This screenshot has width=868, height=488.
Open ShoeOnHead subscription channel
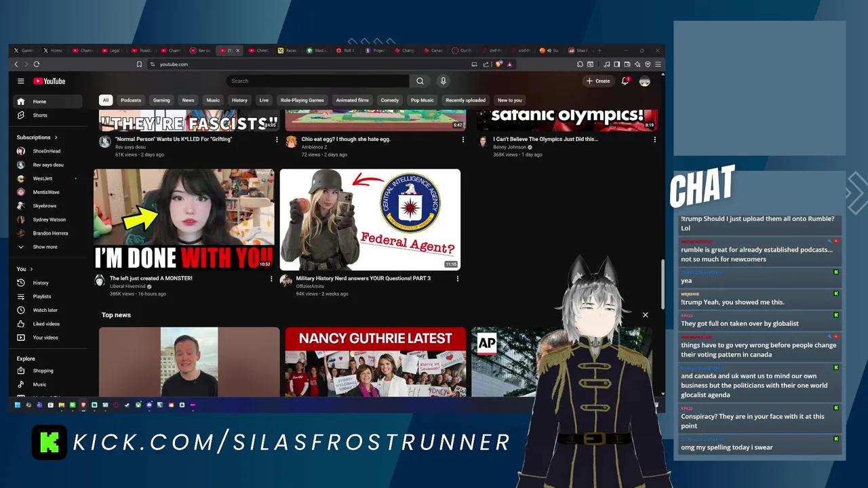click(x=47, y=151)
